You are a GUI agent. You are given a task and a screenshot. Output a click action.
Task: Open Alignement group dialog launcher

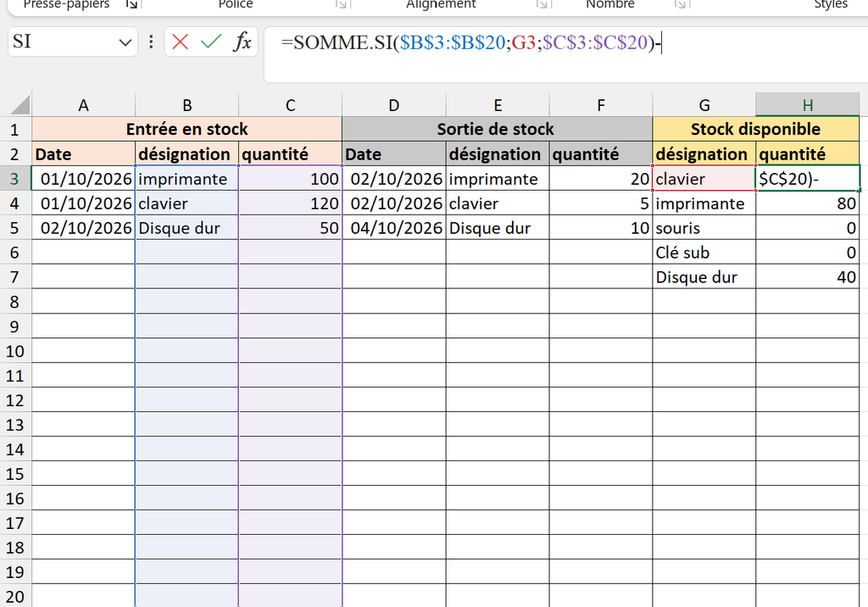[543, 4]
